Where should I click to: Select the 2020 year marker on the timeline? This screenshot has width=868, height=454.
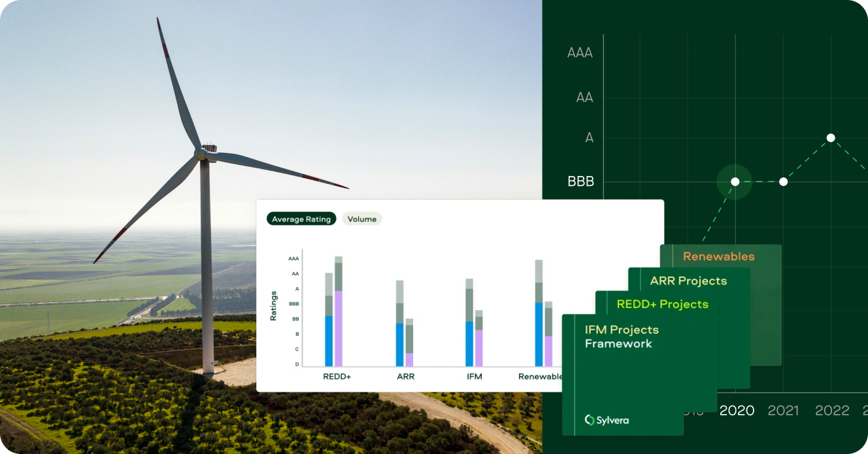click(x=737, y=410)
